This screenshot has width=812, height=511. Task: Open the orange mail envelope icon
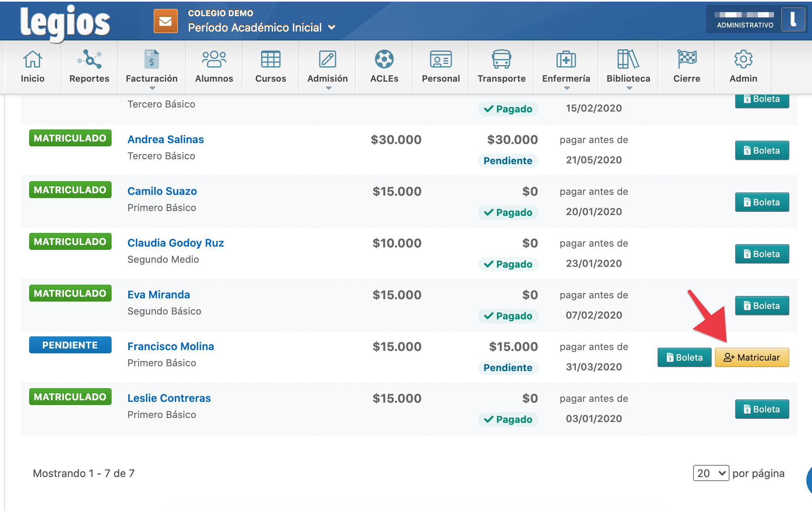pyautogui.click(x=165, y=21)
